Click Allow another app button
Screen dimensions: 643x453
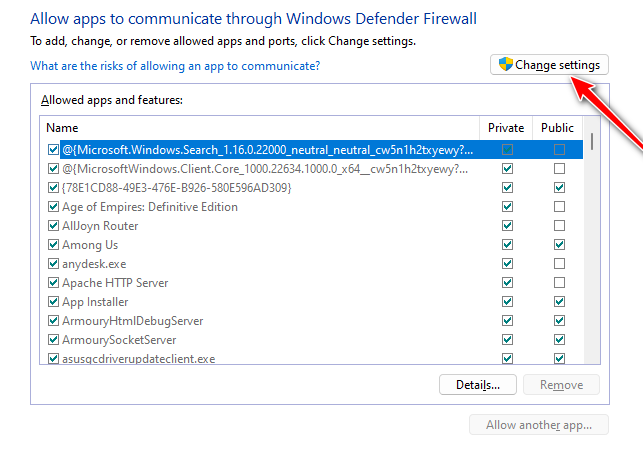538,424
